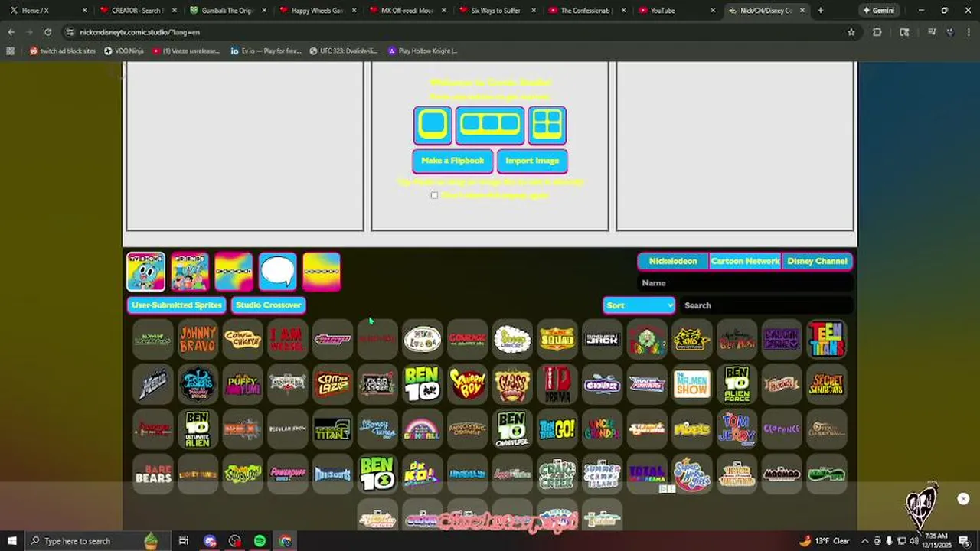This screenshot has width=980, height=551.
Task: Open the Class of 3000 set
Action: pyautogui.click(x=511, y=384)
